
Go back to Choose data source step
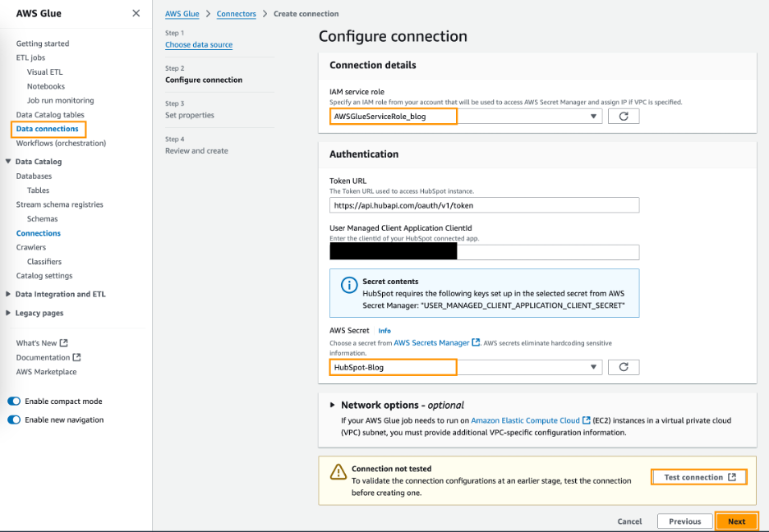[199, 44]
